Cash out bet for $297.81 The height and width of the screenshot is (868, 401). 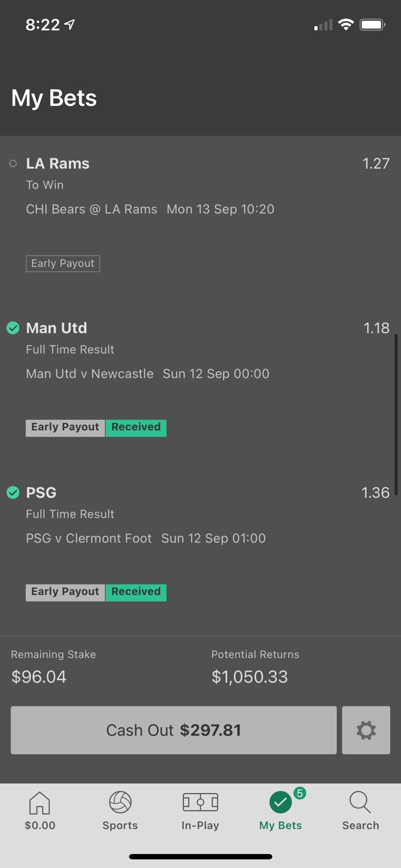[174, 730]
